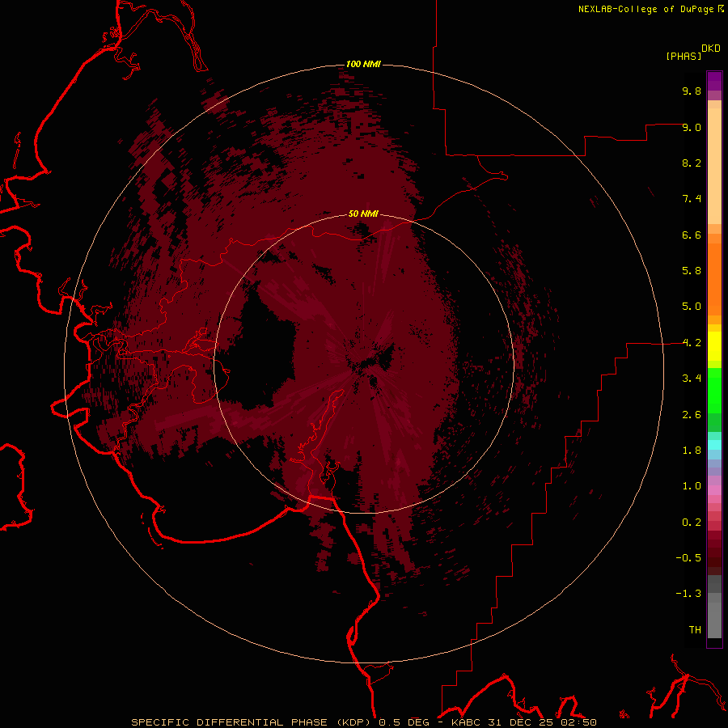Click the -1.3 scale value
This screenshot has height=728, width=728.
coord(688,594)
